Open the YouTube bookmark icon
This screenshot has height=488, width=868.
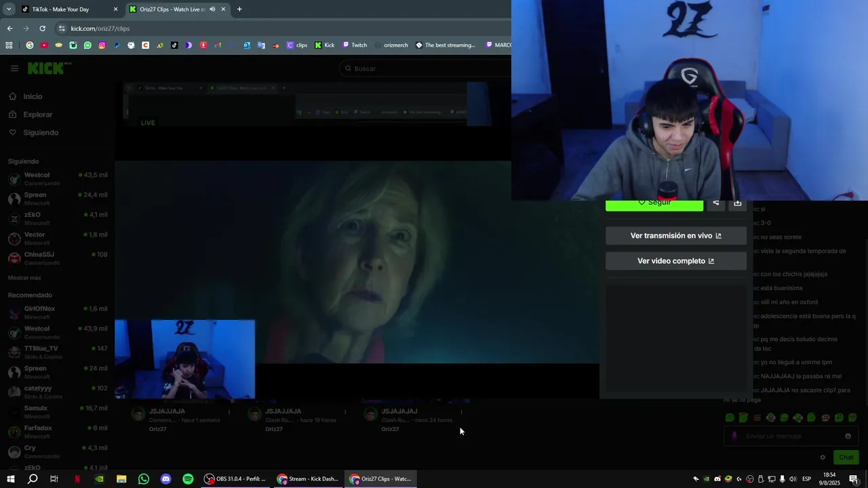point(44,45)
